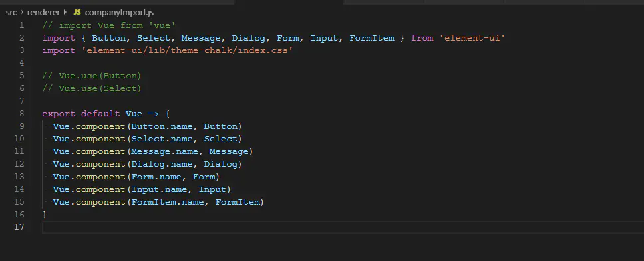Open the renderer breadcrumb folder
Screen dimensions: 644x261
point(43,13)
